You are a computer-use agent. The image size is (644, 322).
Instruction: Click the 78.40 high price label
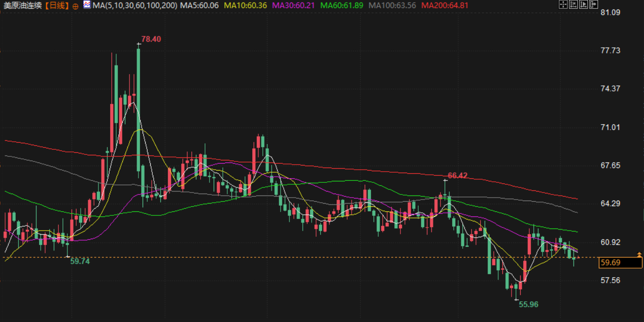tap(151, 39)
